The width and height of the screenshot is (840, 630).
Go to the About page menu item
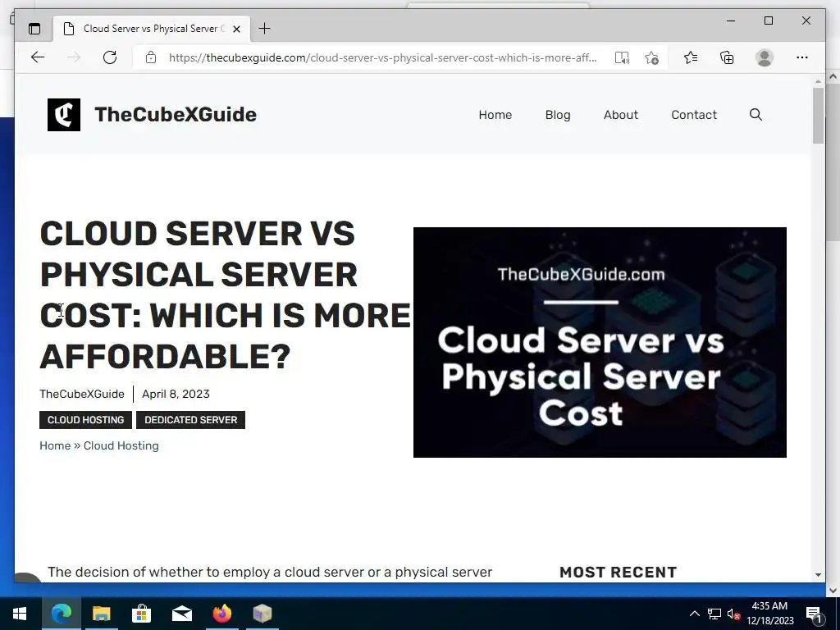621,115
